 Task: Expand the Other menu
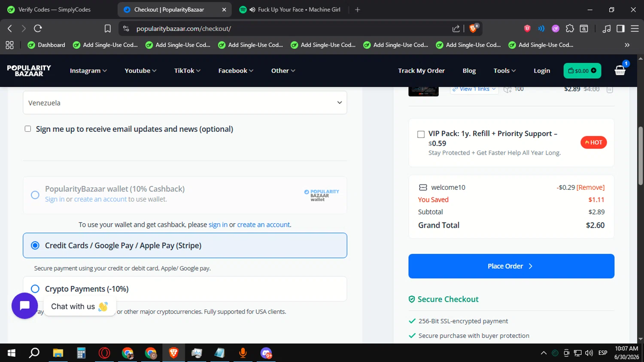(x=283, y=71)
